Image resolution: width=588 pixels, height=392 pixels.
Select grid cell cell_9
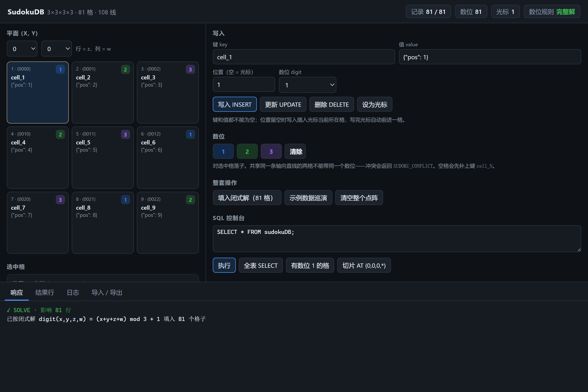tap(167, 223)
